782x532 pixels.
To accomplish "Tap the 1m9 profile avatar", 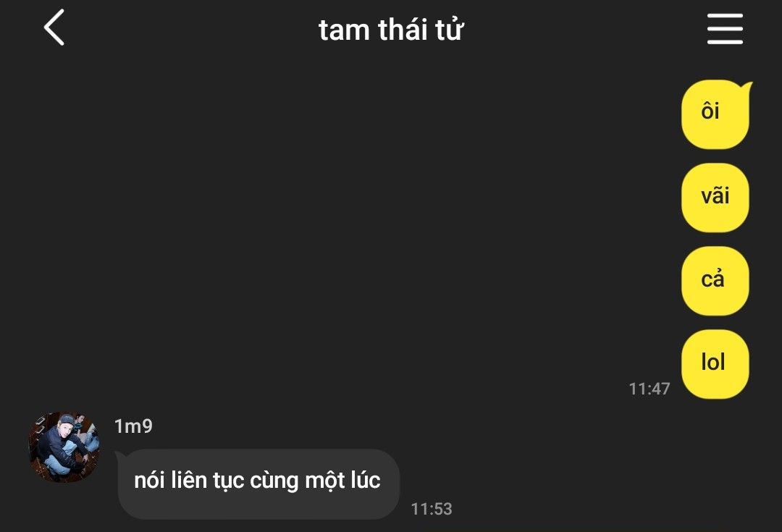I will (64, 447).
